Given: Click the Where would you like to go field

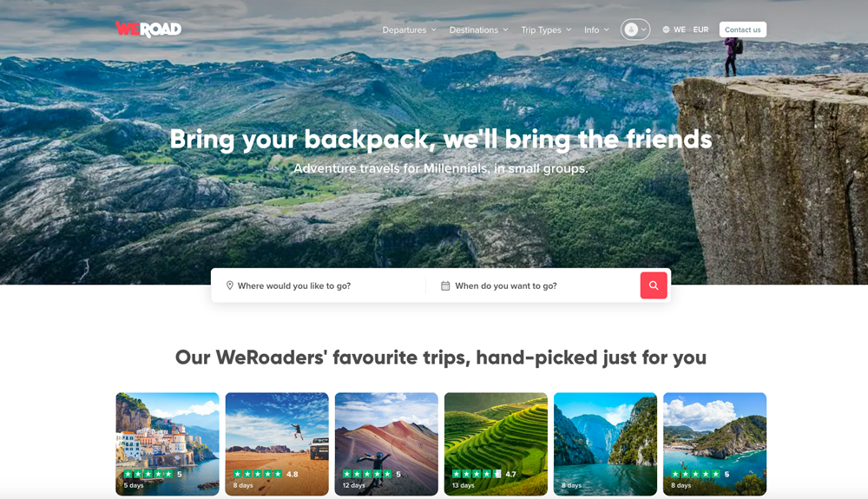Looking at the screenshot, I should (319, 286).
